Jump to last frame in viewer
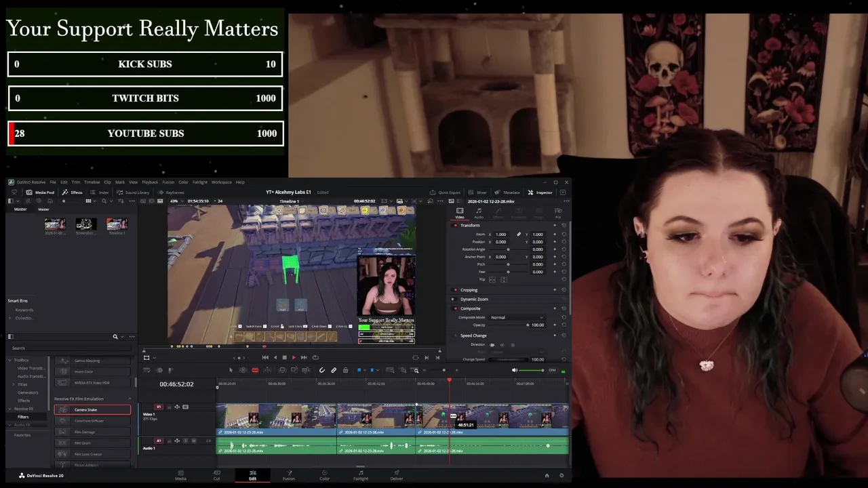Screen dimensions: 868x488 304,357
